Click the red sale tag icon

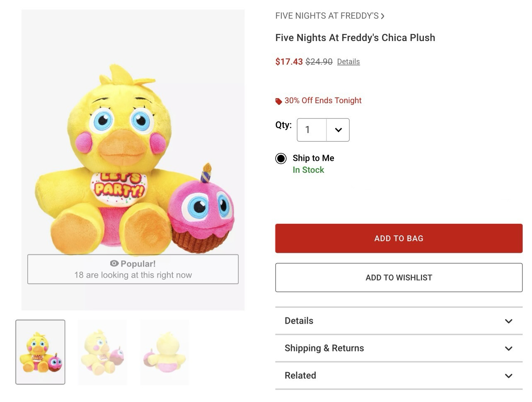279,101
